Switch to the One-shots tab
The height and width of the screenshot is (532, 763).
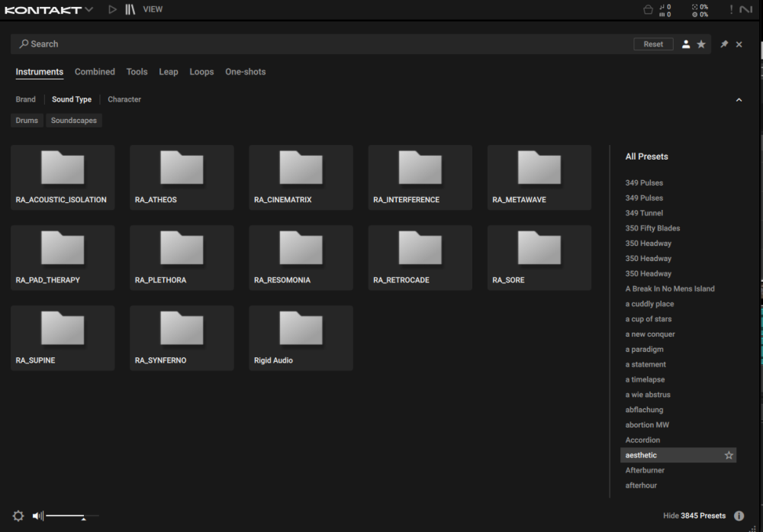click(x=245, y=72)
